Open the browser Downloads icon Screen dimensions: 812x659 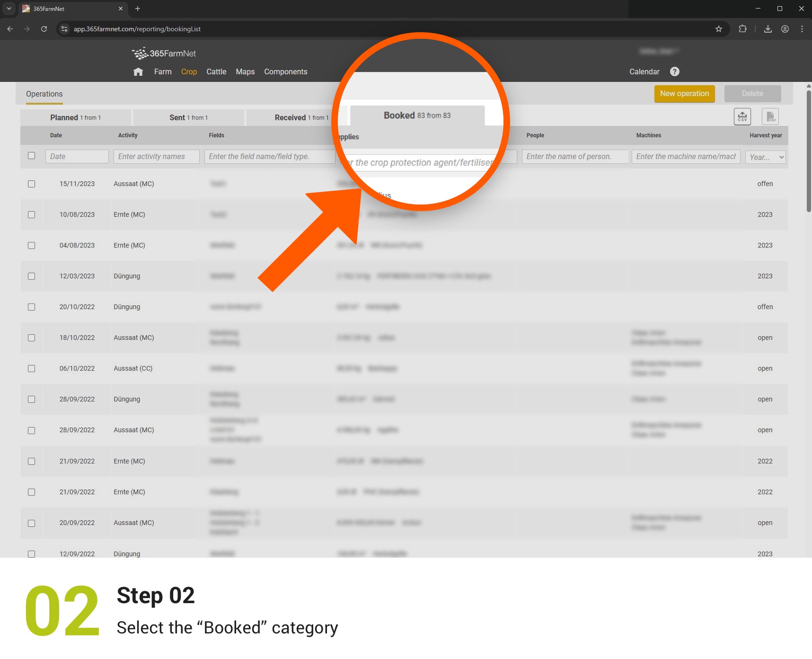(x=768, y=29)
